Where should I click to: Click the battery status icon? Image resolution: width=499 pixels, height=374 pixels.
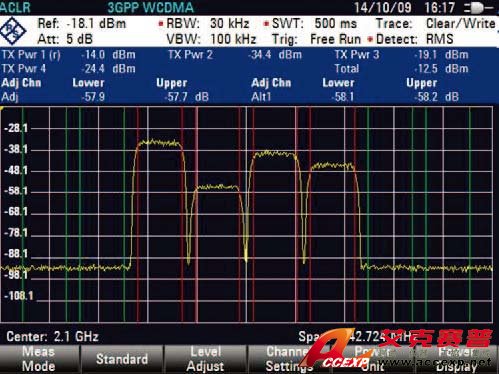[x=479, y=8]
